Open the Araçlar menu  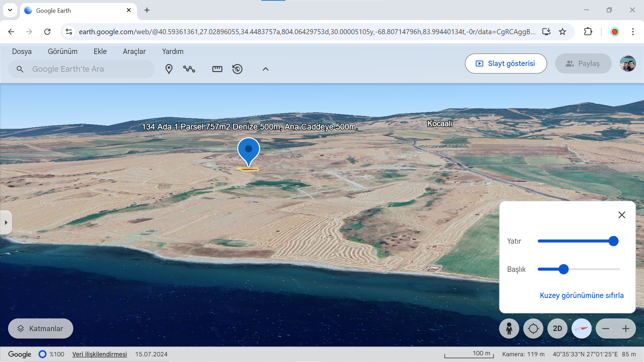[134, 51]
